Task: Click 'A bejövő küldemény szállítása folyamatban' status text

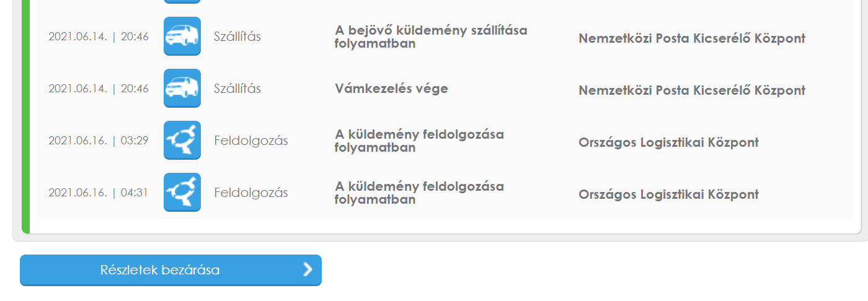Action: pos(431,37)
